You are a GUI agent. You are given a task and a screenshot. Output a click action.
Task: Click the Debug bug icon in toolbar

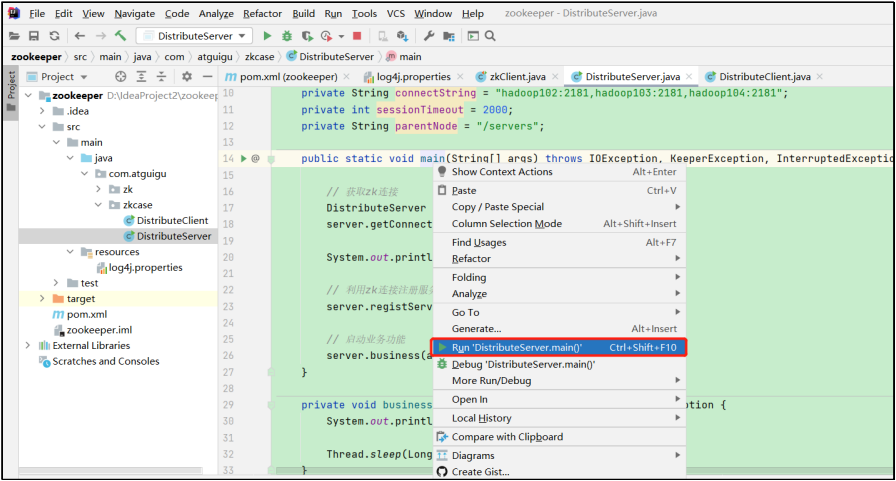[x=288, y=36]
